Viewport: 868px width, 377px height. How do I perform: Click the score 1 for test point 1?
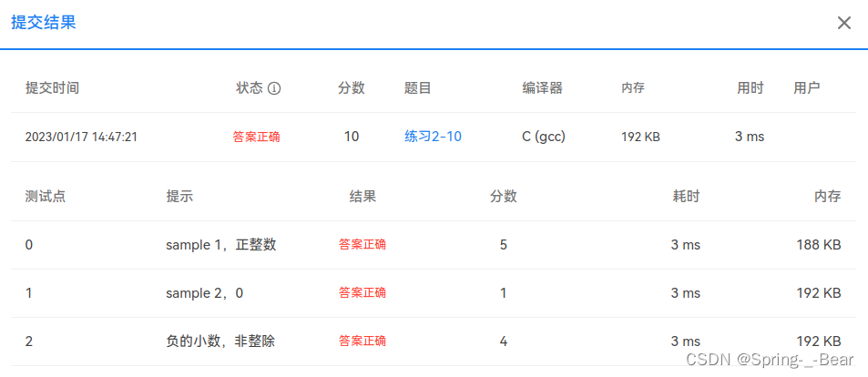503,293
